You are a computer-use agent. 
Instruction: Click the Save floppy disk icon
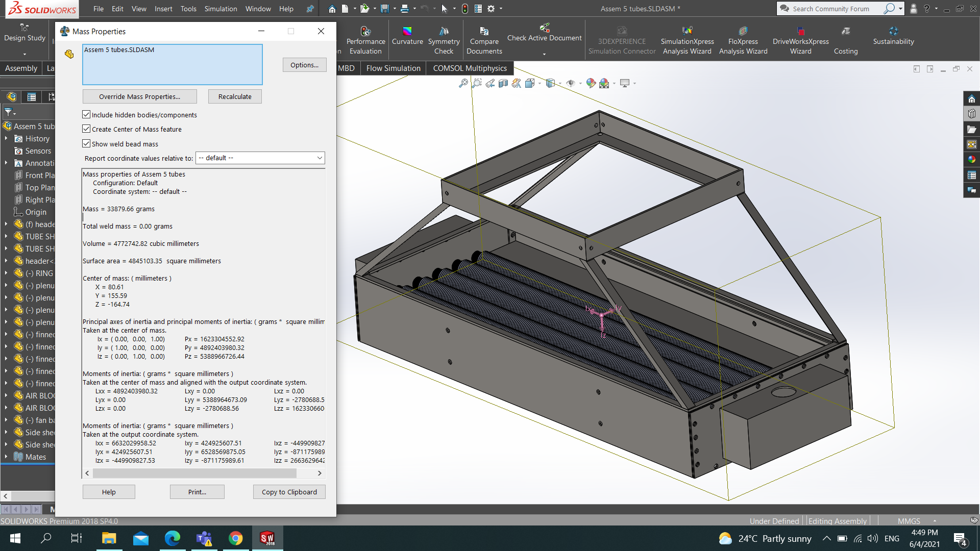[385, 9]
